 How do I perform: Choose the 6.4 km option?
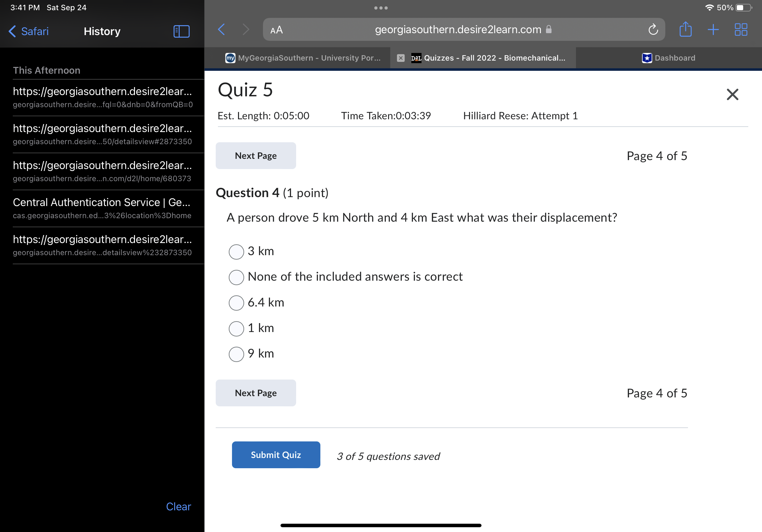[236, 302]
